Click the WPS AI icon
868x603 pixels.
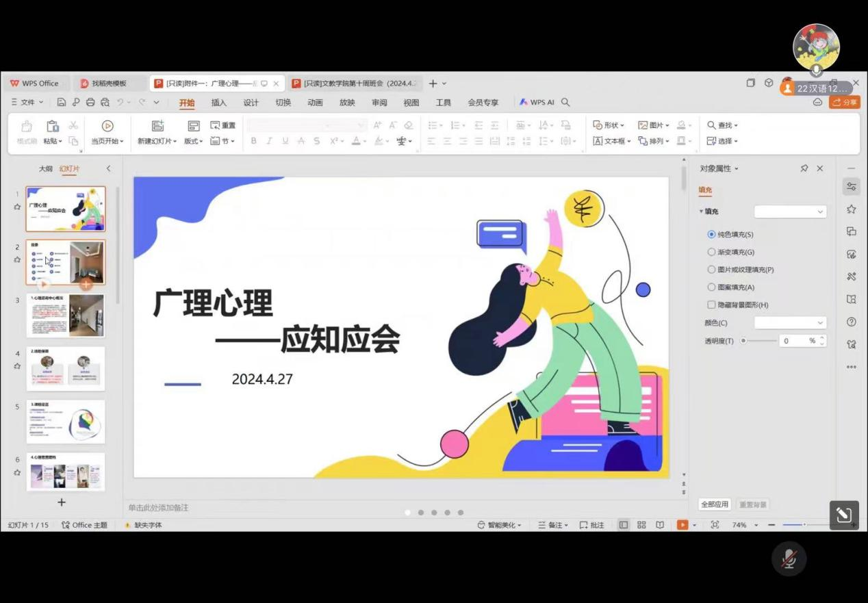pos(524,102)
